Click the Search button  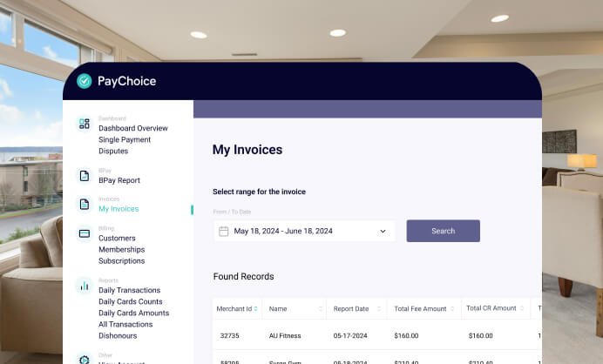coord(443,231)
